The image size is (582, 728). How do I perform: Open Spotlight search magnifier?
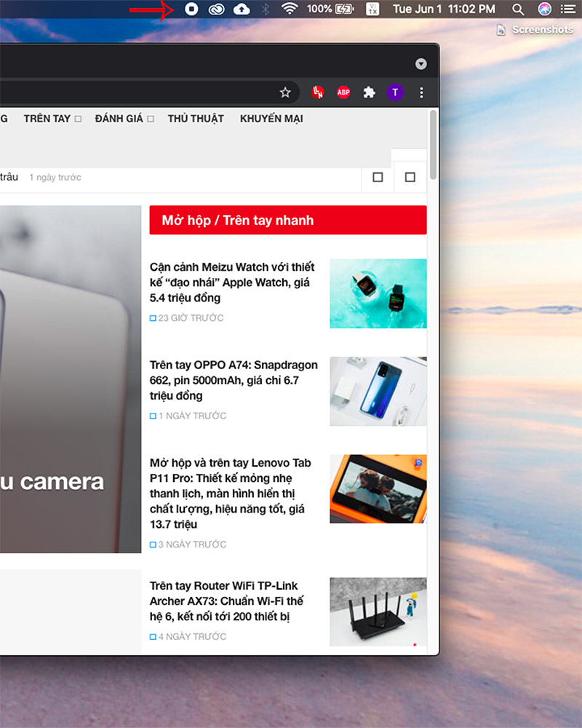[518, 9]
